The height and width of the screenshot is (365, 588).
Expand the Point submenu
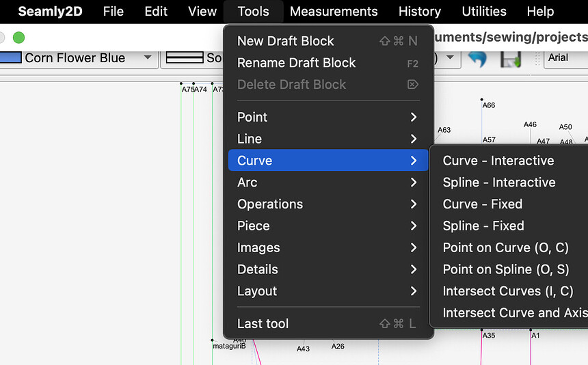click(328, 117)
